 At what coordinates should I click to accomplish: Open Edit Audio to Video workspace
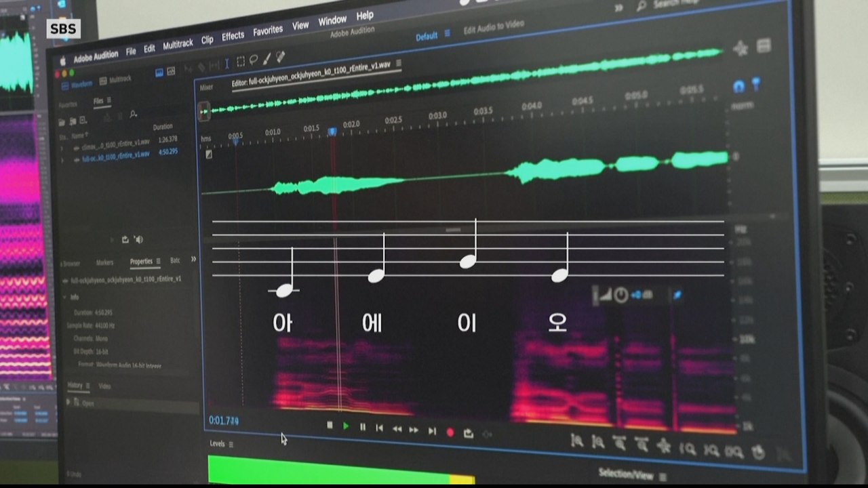494,28
